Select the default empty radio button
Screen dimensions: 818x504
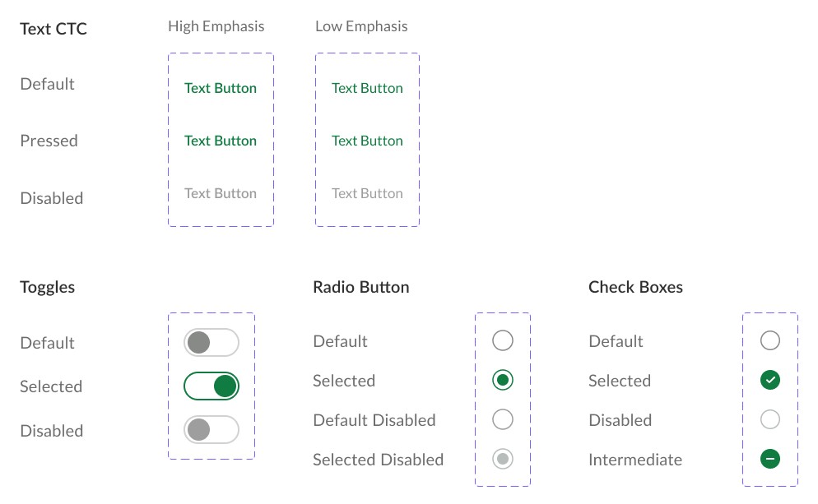tap(502, 340)
